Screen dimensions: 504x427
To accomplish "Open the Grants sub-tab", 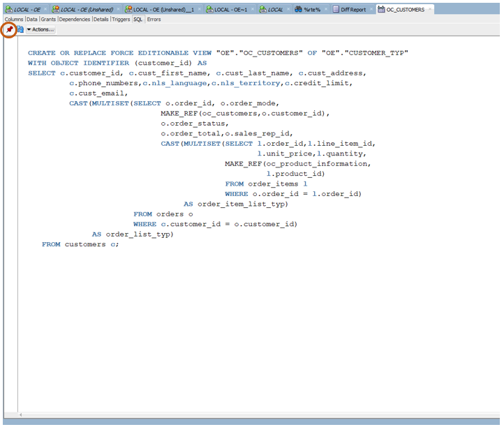I will click(x=48, y=20).
